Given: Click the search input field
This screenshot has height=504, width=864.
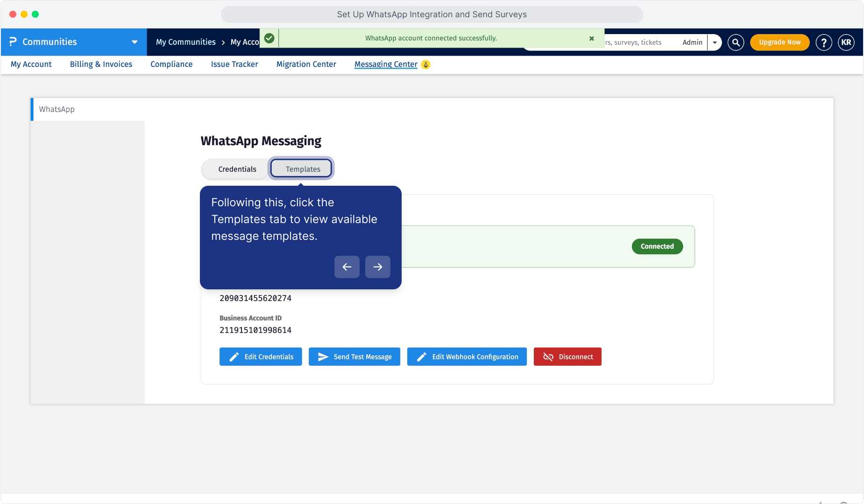Looking at the screenshot, I should (x=640, y=42).
